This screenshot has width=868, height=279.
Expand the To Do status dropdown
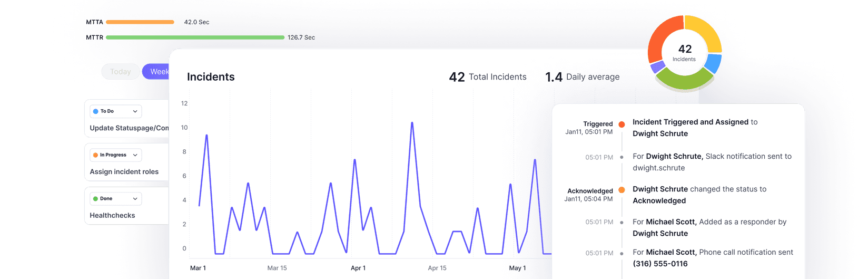[135, 111]
